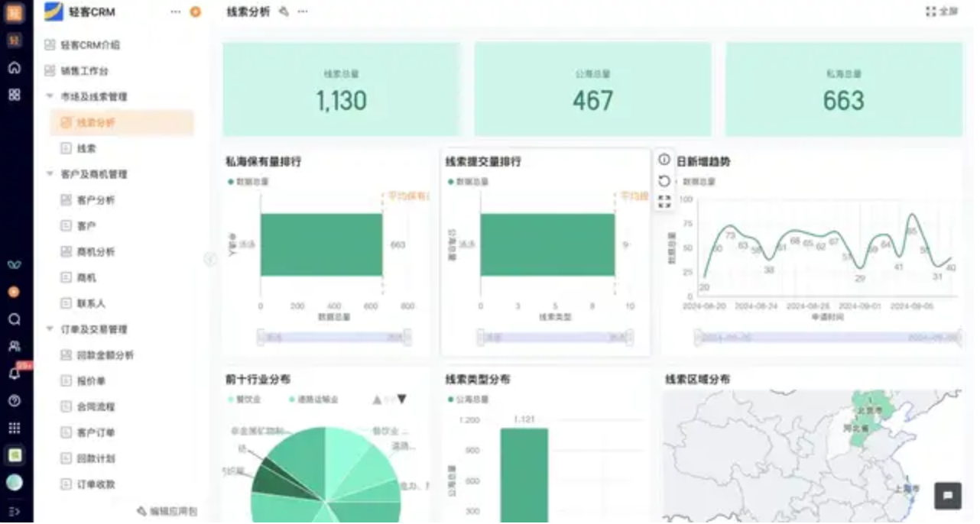Screen dimensions: 980x524
Task: Click the pin icon next to 线索分析 title
Action: (x=284, y=11)
